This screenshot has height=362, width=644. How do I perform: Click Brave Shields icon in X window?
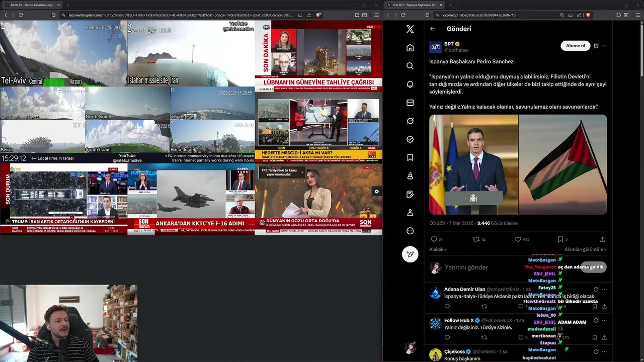[589, 15]
